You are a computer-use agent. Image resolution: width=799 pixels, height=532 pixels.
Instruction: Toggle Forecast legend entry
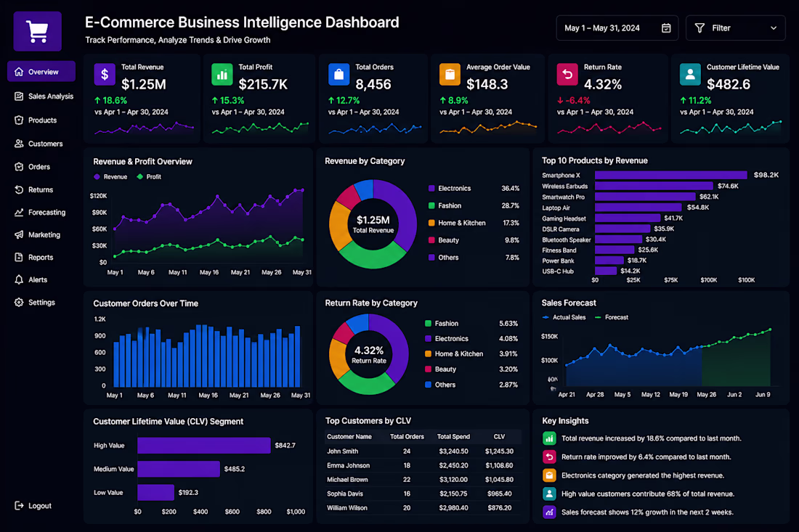pyautogui.click(x=612, y=317)
